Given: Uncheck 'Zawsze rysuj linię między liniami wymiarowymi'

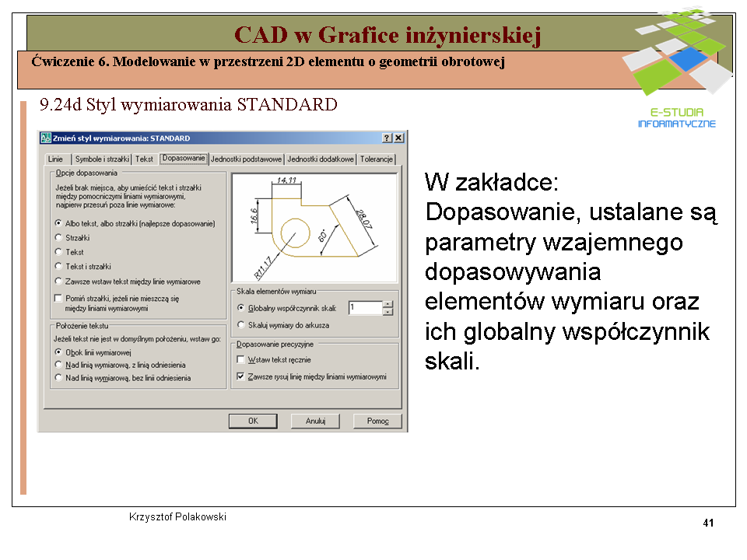Looking at the screenshot, I should tap(240, 376).
